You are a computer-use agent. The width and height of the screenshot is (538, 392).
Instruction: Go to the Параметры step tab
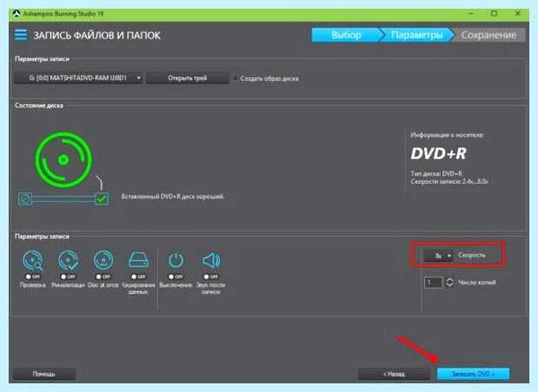417,35
